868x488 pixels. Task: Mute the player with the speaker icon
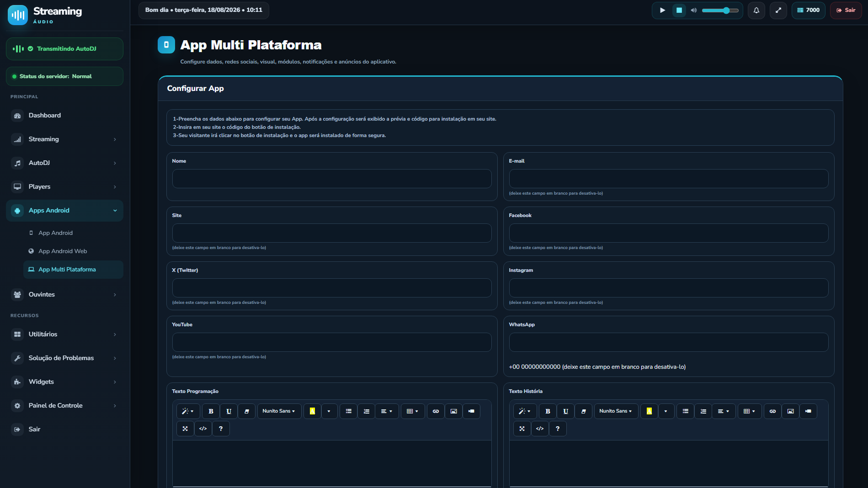coord(694,10)
